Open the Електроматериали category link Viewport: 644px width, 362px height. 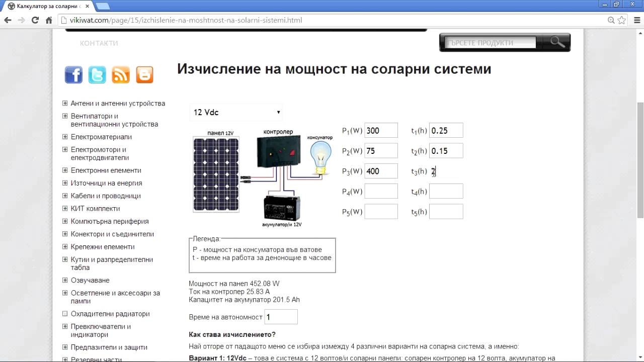(101, 137)
